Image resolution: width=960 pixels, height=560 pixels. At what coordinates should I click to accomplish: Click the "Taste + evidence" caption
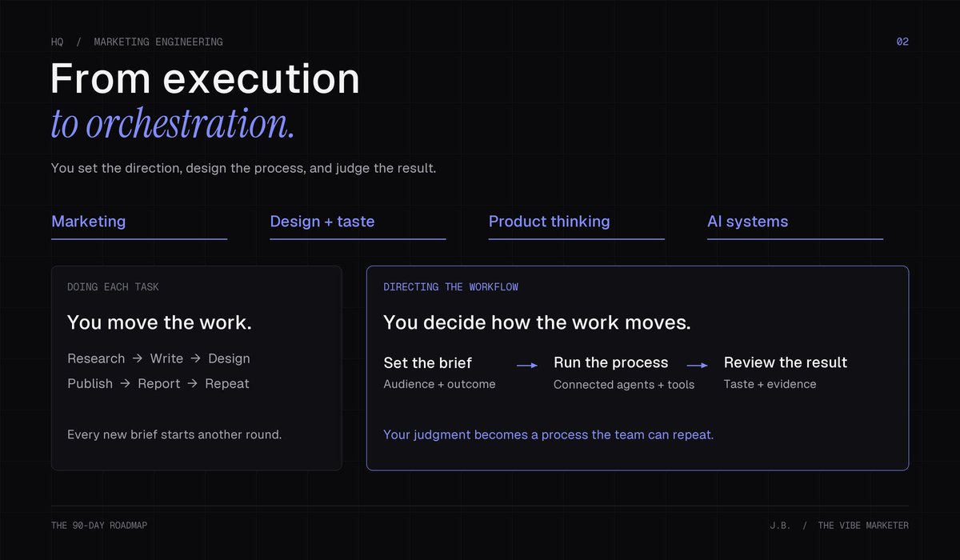[770, 384]
